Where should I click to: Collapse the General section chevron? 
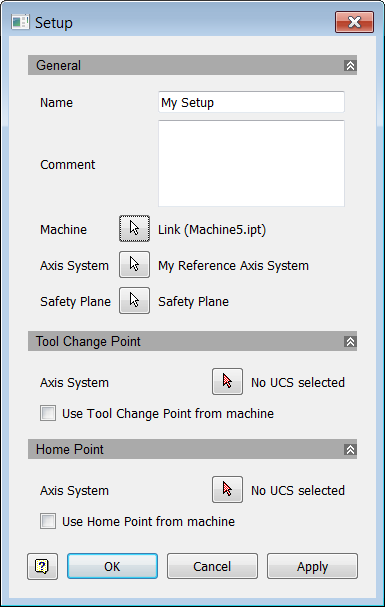point(350,65)
